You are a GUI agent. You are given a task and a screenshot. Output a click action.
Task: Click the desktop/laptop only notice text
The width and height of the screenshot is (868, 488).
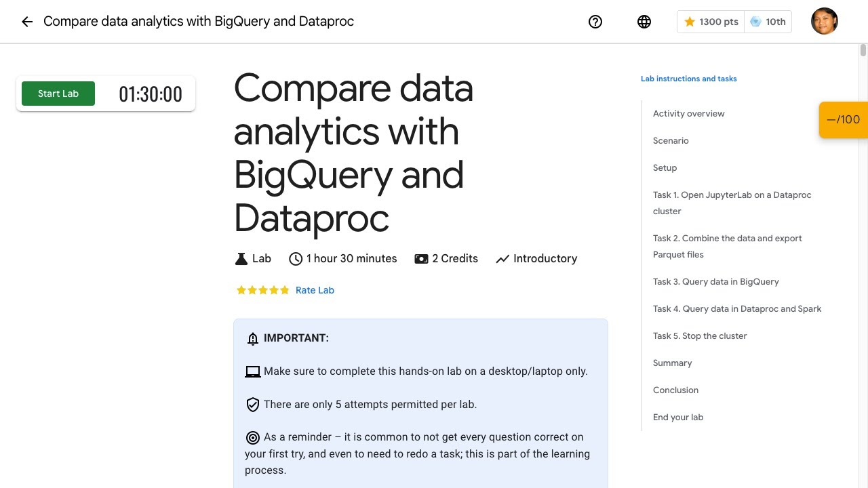point(426,371)
